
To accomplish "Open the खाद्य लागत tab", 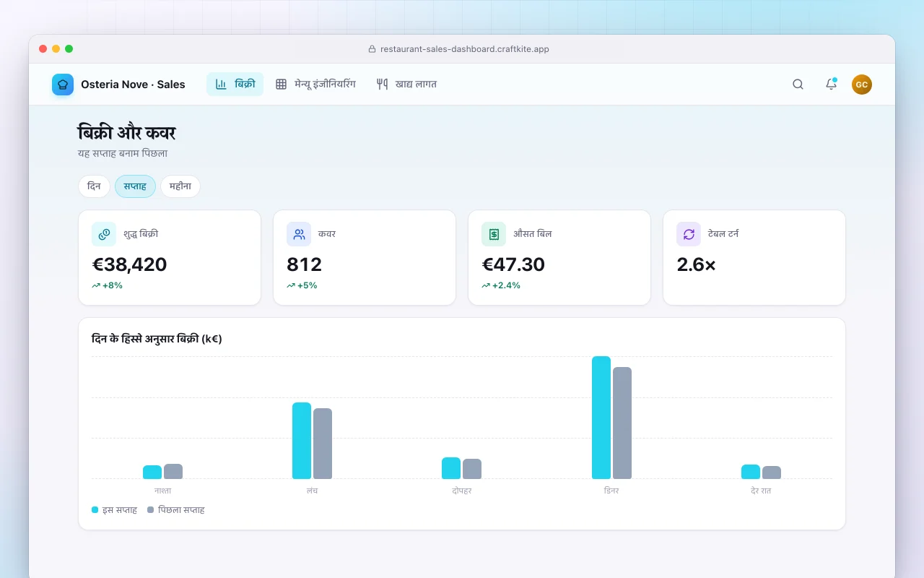I will click(406, 85).
